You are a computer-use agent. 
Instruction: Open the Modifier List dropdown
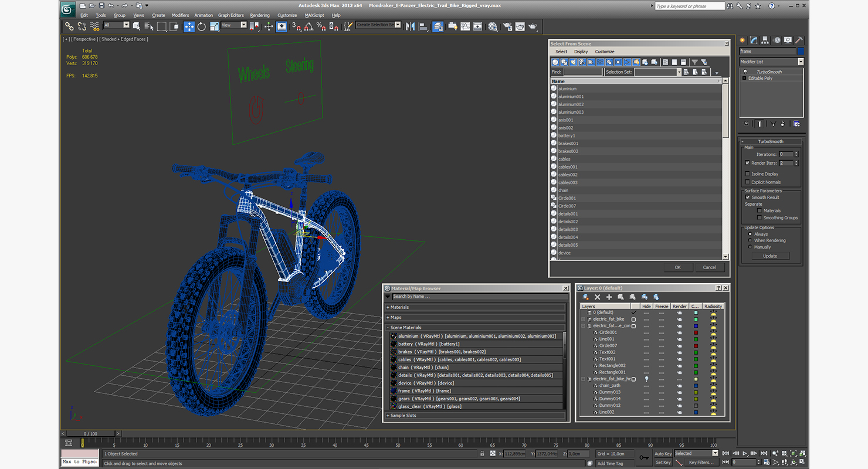pos(771,62)
